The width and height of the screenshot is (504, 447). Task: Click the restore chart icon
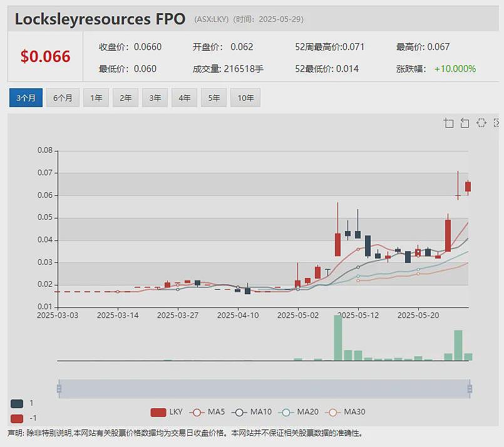481,123
